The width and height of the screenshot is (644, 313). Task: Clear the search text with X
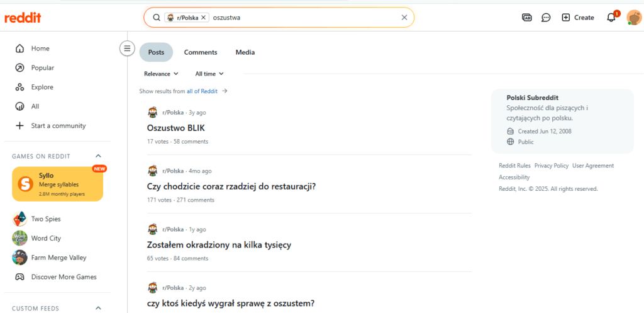[x=404, y=18]
